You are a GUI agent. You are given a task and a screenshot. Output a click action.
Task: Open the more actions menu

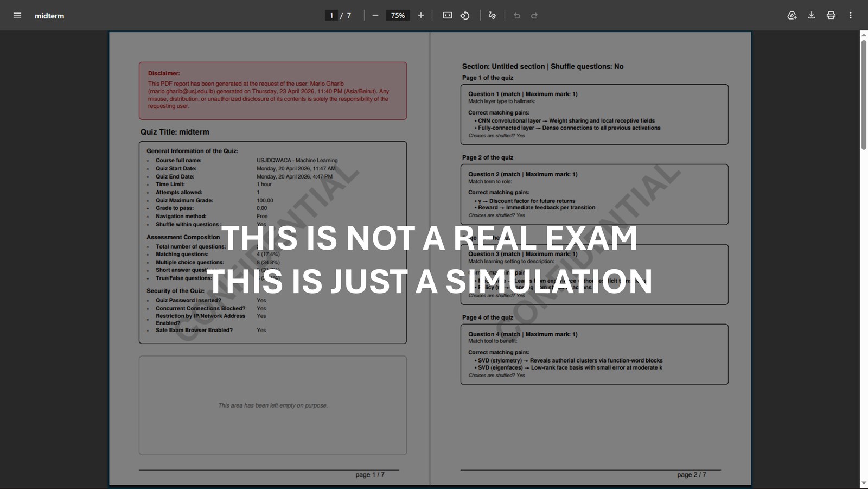coord(851,15)
